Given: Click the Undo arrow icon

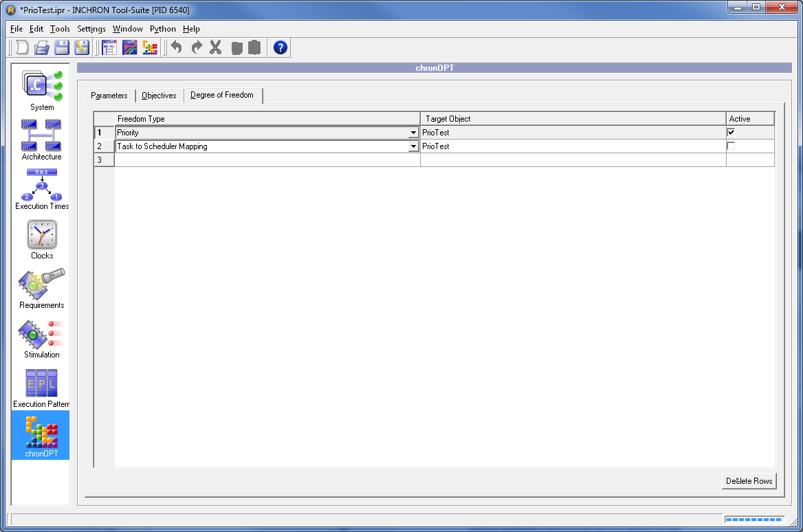Looking at the screenshot, I should 177,47.
